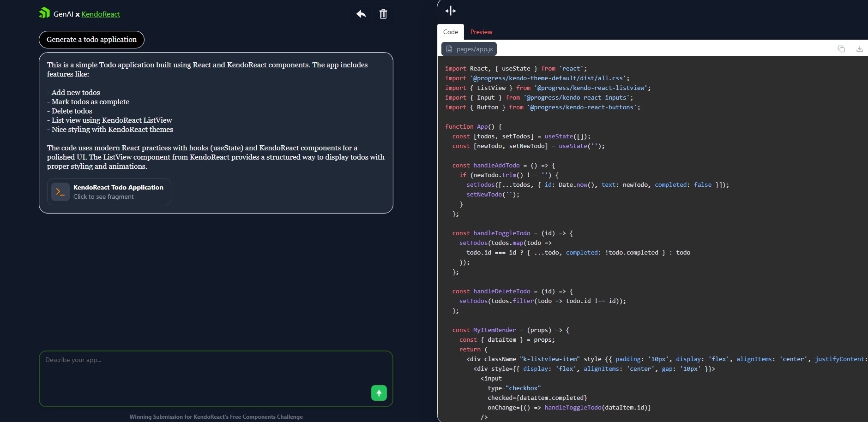Click the 'const handleDeleteTodo' code line
The height and width of the screenshot is (422, 868).
[512, 291]
